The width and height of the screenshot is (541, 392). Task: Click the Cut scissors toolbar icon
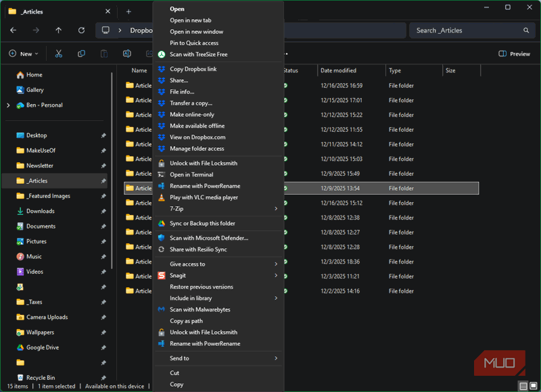click(x=59, y=54)
